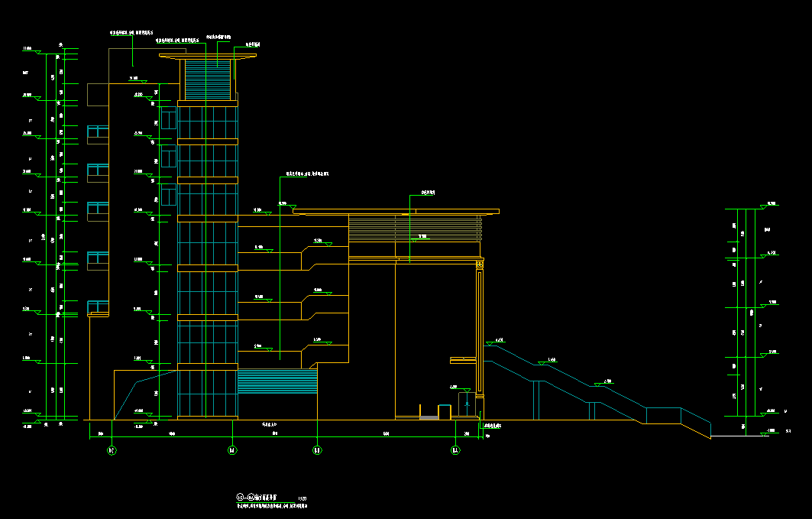Select the second grid axis bubble from left
The image size is (812, 519).
(x=232, y=450)
